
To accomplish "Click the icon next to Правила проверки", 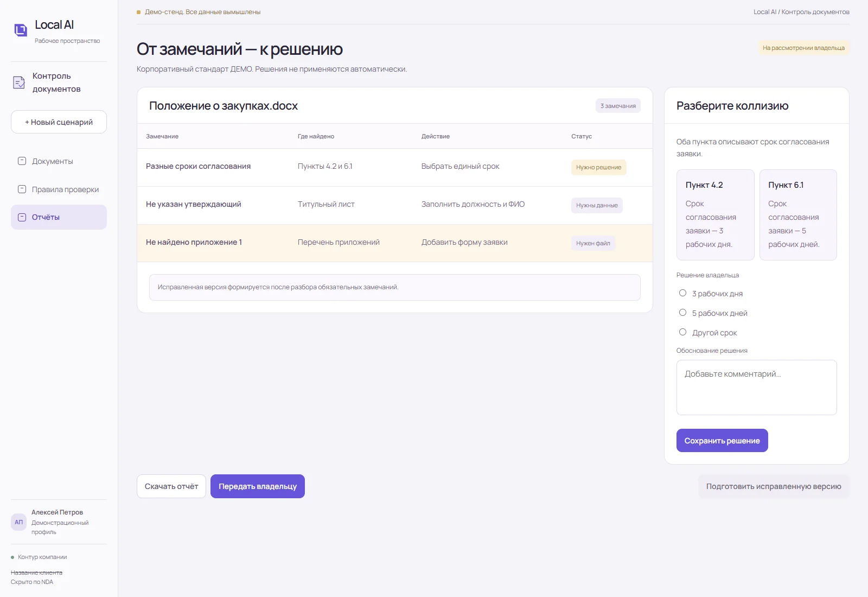I will point(22,189).
